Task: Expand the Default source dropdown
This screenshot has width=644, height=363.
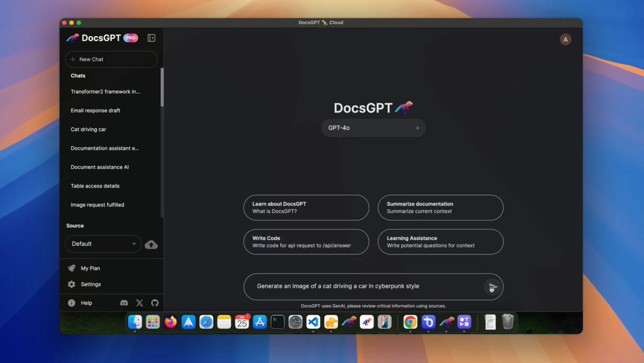Action: tap(103, 244)
